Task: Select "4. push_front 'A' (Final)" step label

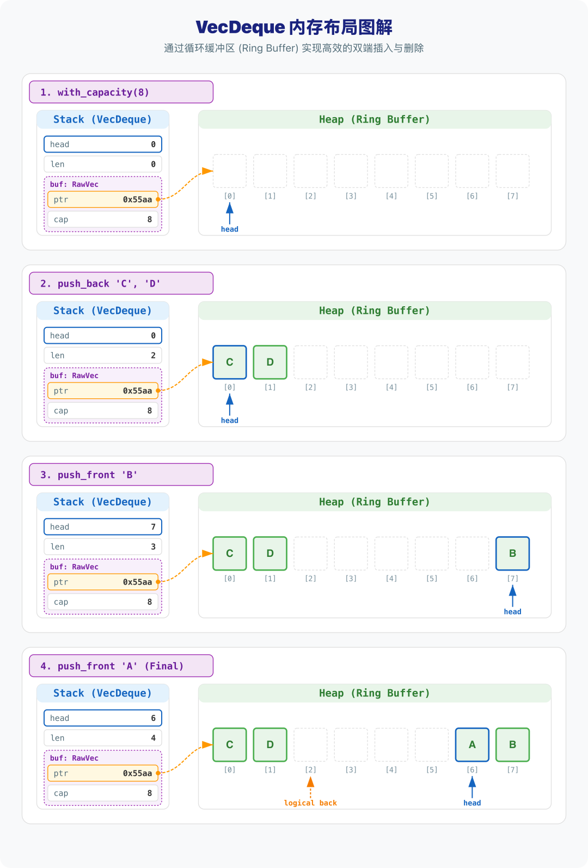Action: point(121,666)
